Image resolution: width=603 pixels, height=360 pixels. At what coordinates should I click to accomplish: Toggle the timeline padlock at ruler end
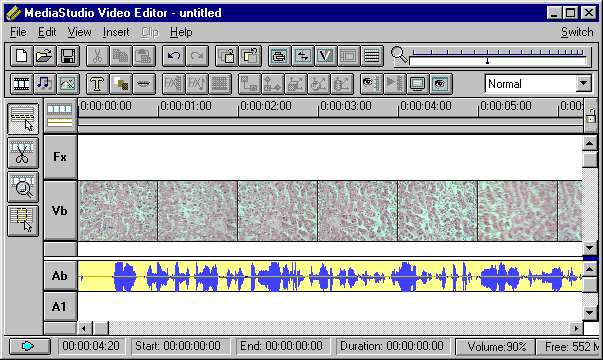[x=591, y=115]
